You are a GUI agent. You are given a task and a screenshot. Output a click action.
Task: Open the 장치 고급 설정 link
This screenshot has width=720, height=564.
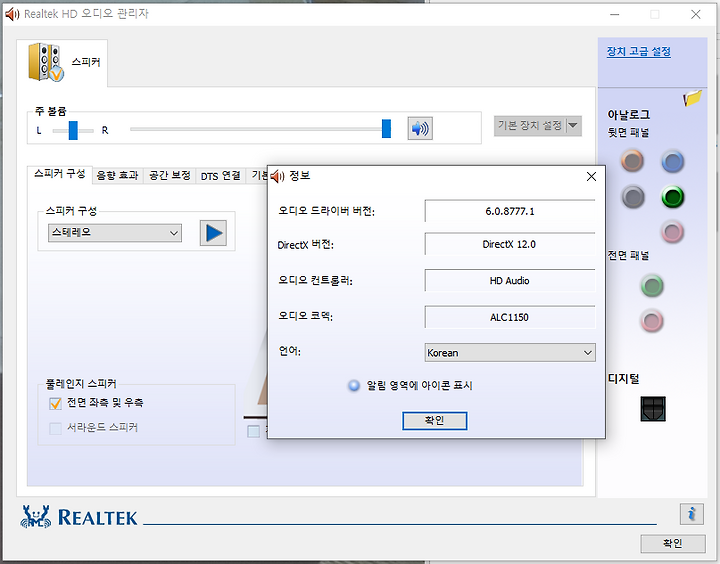[x=638, y=52]
